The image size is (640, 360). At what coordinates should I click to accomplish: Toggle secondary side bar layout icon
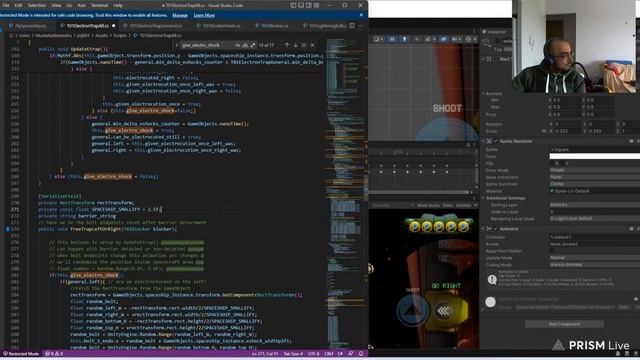(x=309, y=5)
